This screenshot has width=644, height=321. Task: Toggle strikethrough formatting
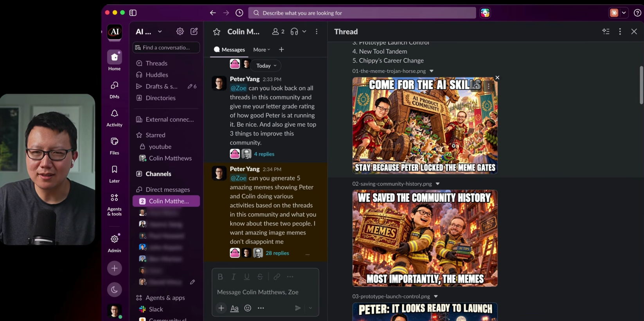pos(260,277)
